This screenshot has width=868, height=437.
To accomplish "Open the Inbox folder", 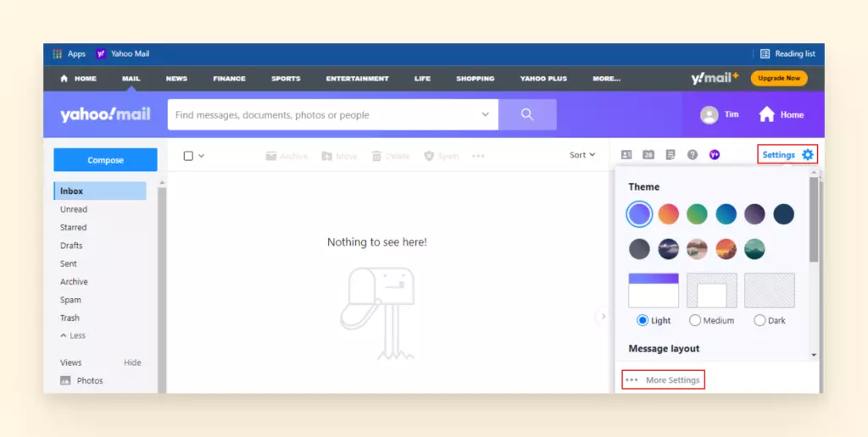I will [100, 191].
